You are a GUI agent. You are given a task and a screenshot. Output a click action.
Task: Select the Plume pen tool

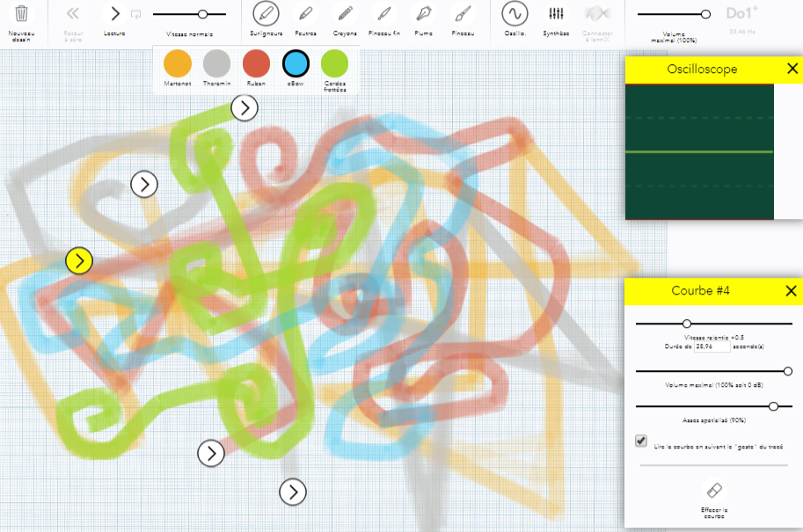pos(423,14)
